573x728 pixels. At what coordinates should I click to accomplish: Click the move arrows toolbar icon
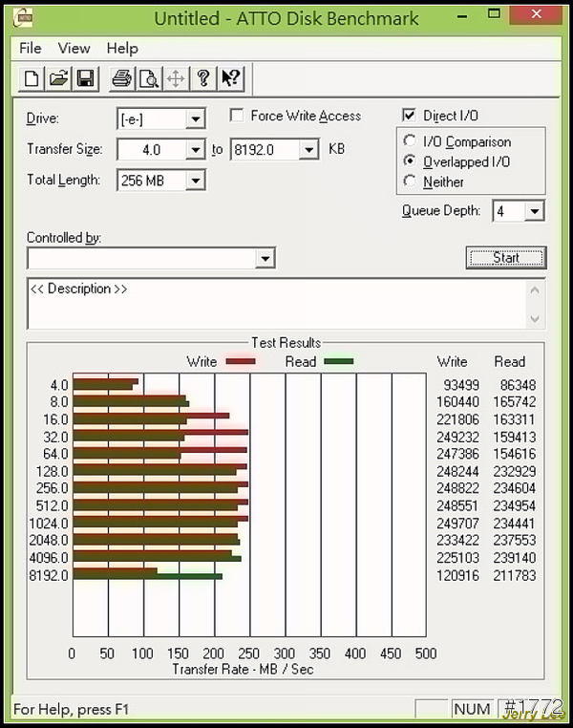click(x=176, y=78)
